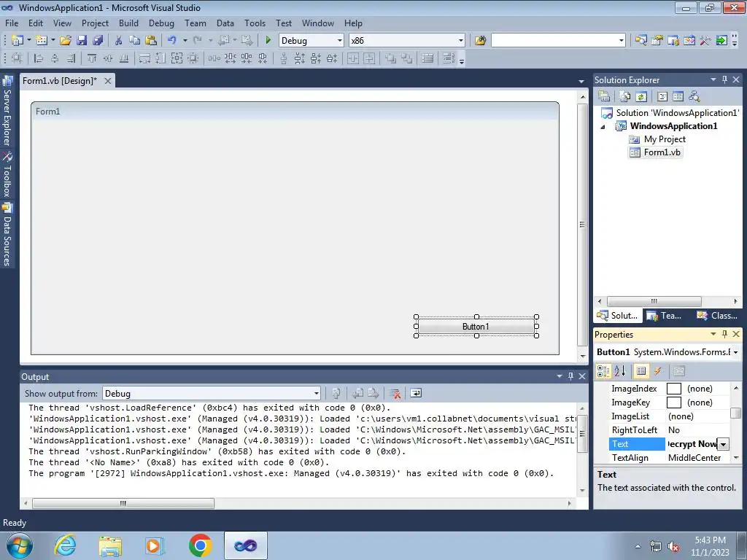Open the Find combo box dropdown
This screenshot has width=747, height=560.
pos(622,41)
